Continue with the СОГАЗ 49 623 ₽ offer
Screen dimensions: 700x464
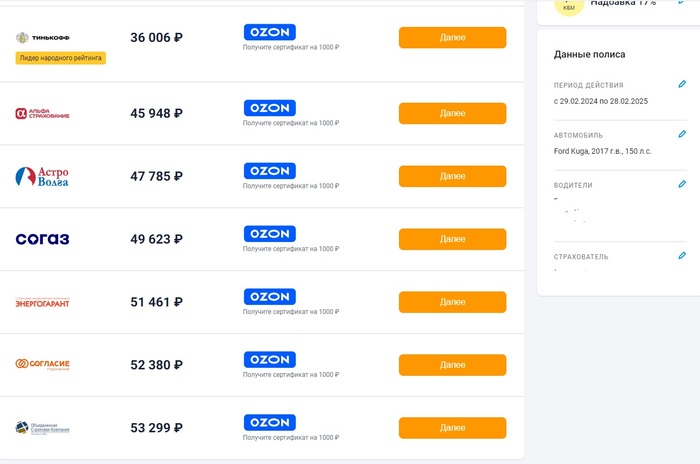(452, 239)
